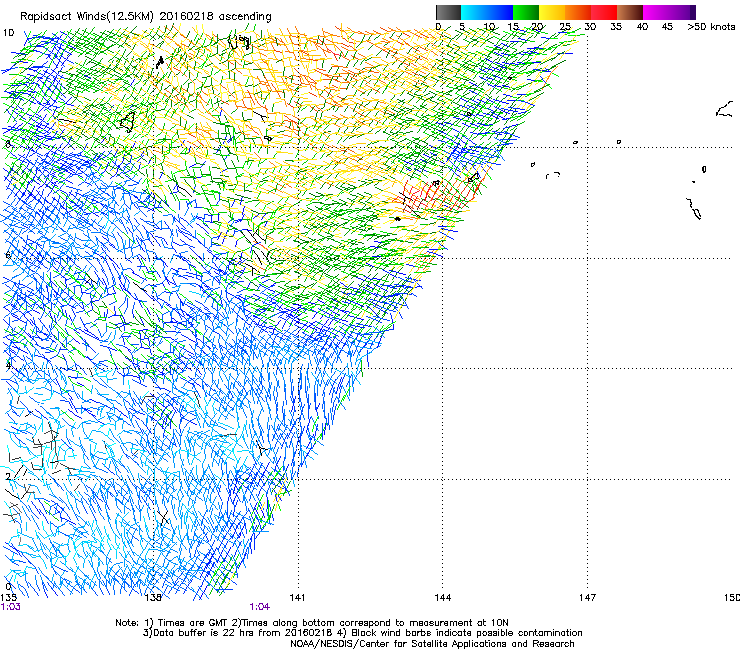740x650 pixels.
Task: Click longitude axis label "138"
Action: click(153, 598)
